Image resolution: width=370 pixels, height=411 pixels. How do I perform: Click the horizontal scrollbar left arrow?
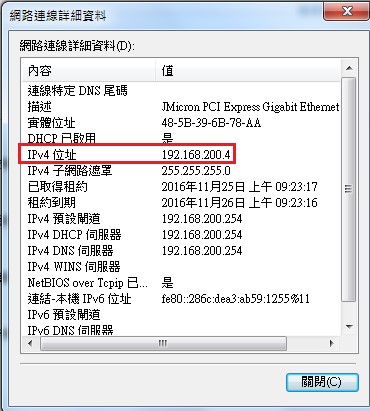[31, 343]
